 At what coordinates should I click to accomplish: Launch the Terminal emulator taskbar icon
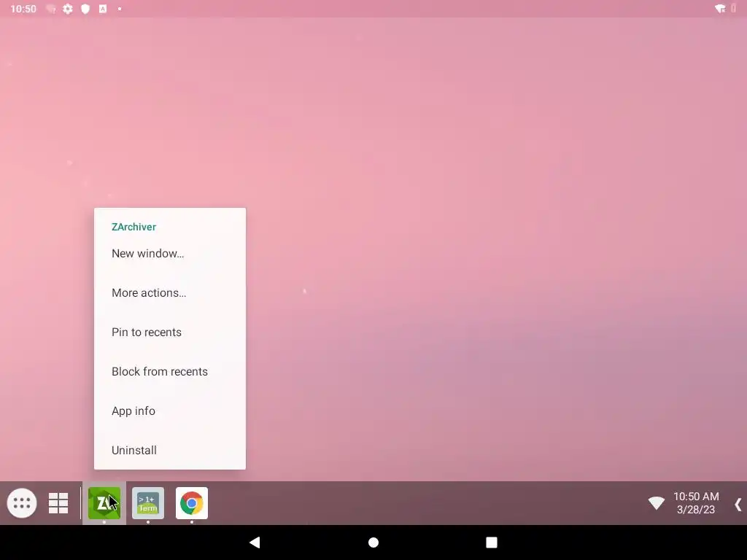tap(148, 503)
